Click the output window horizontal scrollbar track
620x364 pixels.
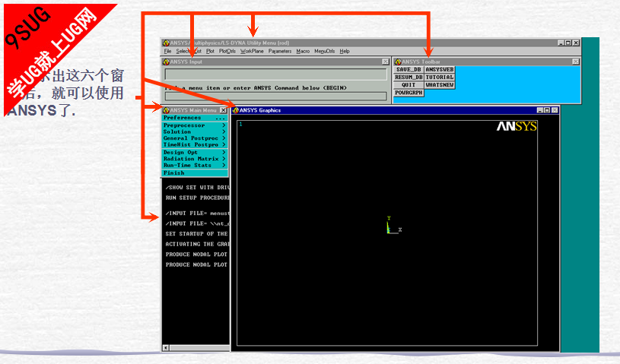[x=199, y=348]
